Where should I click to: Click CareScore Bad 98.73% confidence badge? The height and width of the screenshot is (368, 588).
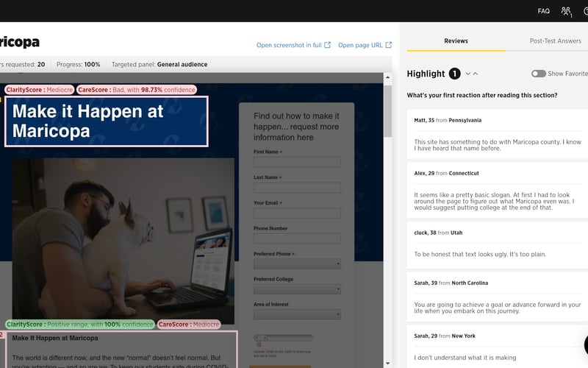(137, 90)
